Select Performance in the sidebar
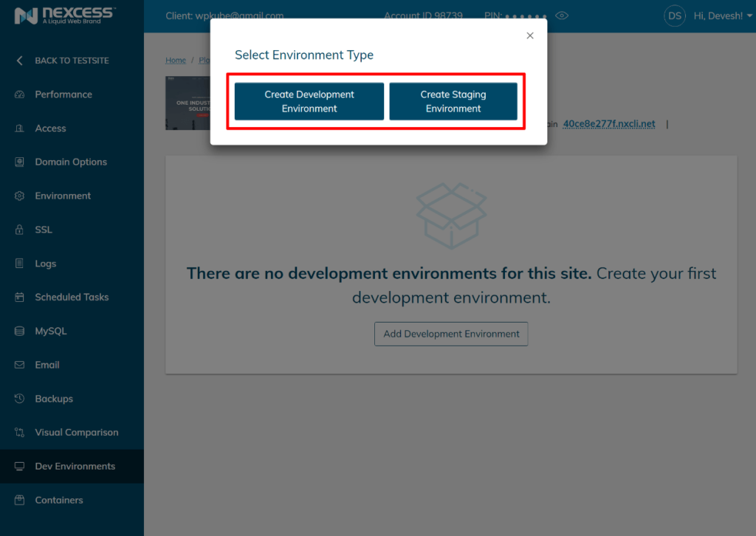Viewport: 756px width, 536px height. [x=63, y=94]
